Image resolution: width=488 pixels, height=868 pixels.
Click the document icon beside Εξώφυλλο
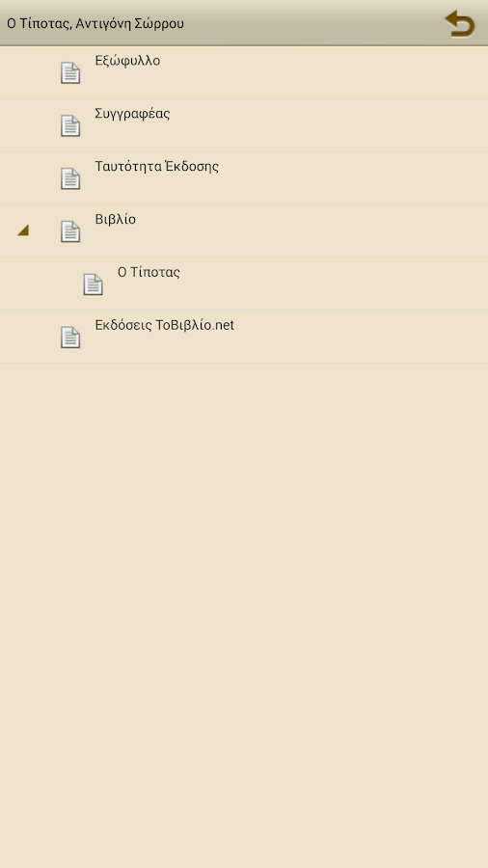tap(70, 73)
